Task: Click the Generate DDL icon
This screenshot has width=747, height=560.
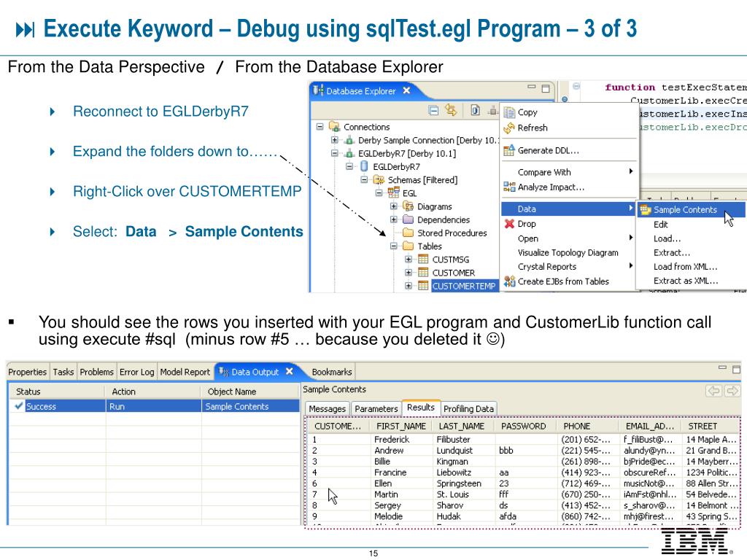Action: [x=509, y=150]
